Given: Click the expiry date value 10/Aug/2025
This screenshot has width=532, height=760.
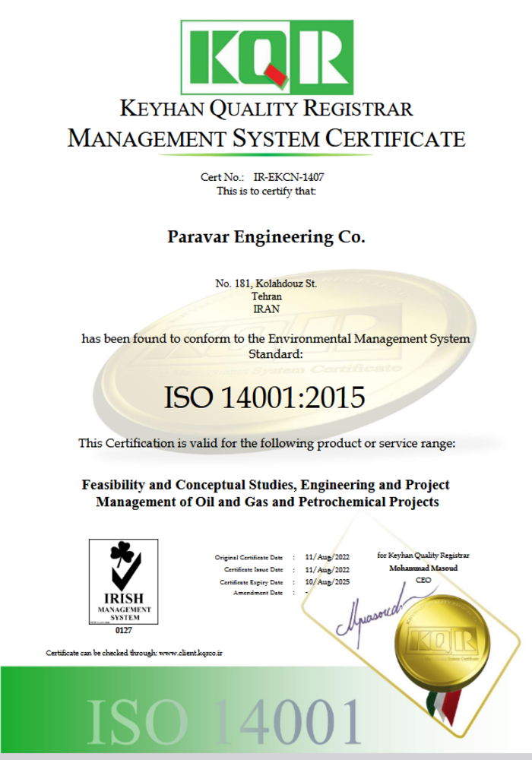Looking at the screenshot, I should 327,582.
